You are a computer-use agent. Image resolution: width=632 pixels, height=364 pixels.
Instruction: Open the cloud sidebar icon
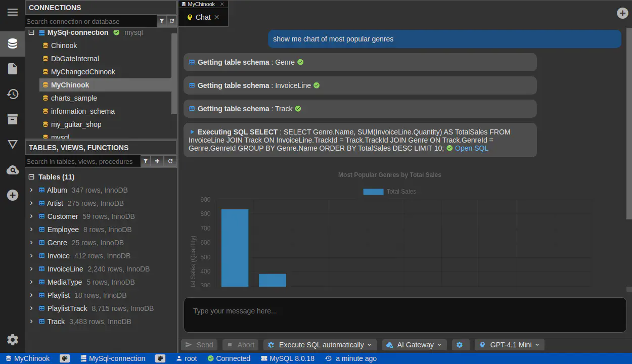13,170
